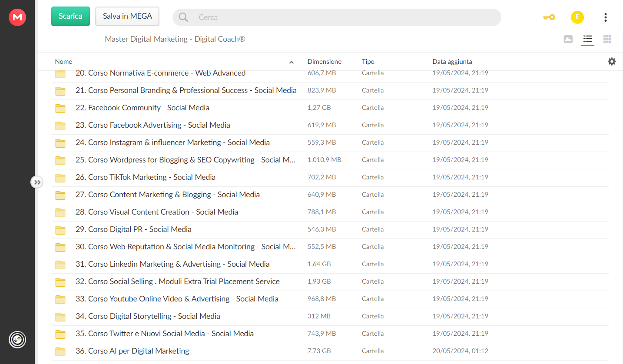This screenshot has width=623, height=364.
Task: Select the folder icon for 26. Corso TikTok Marketing
Action: (60, 178)
